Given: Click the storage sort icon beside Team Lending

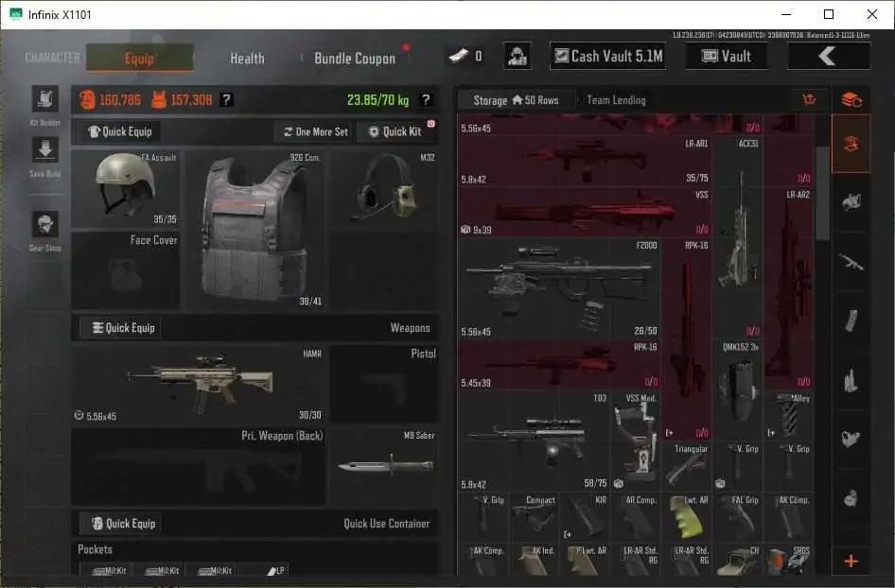Looking at the screenshot, I should [x=809, y=100].
